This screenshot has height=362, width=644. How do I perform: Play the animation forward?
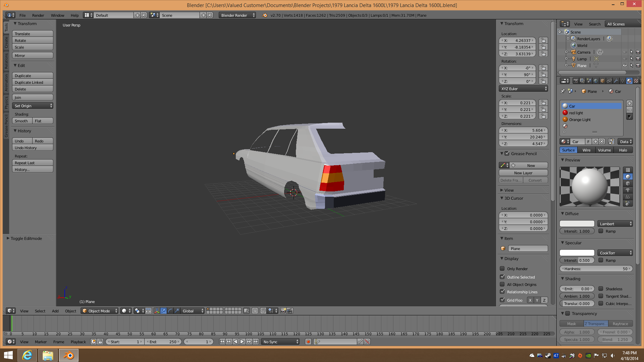point(242,342)
